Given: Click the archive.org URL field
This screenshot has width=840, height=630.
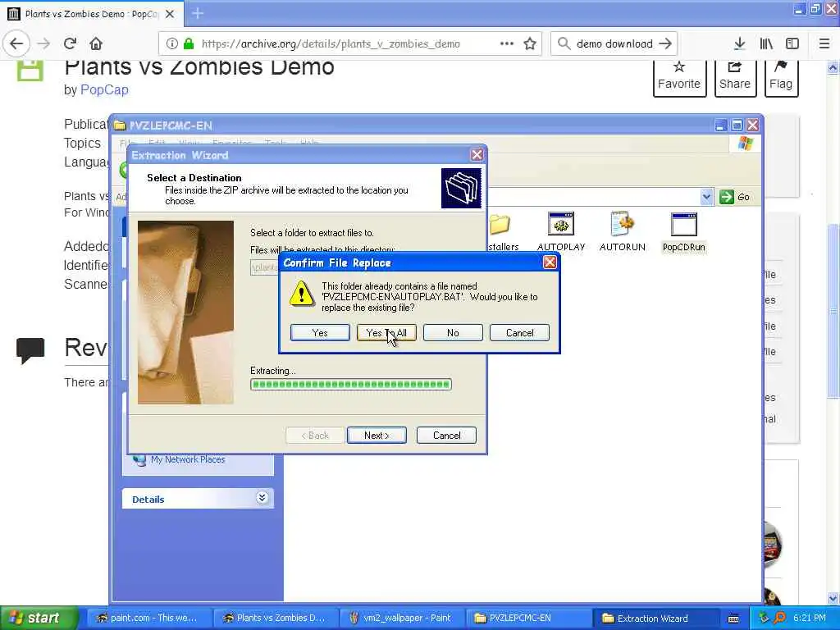Looking at the screenshot, I should pyautogui.click(x=331, y=43).
